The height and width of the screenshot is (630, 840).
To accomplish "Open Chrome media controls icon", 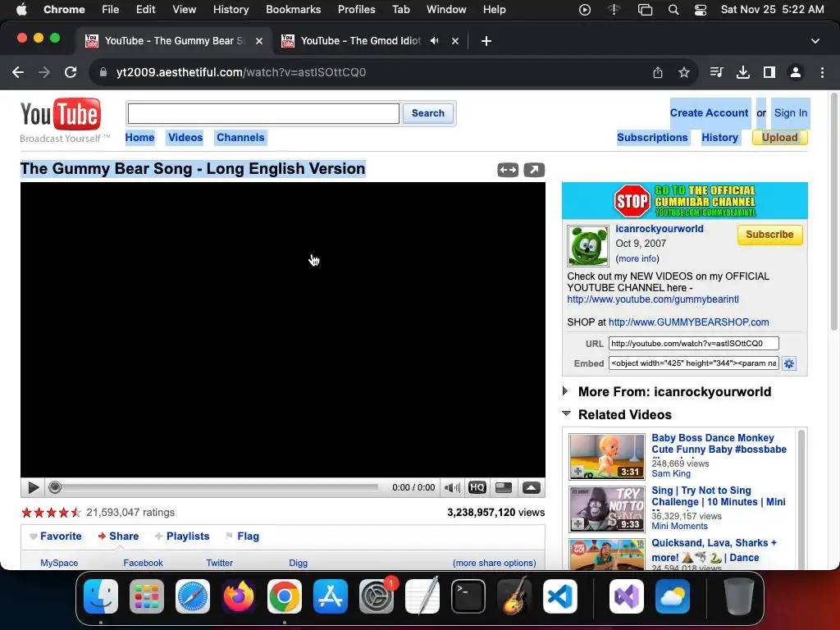I will pos(716,72).
